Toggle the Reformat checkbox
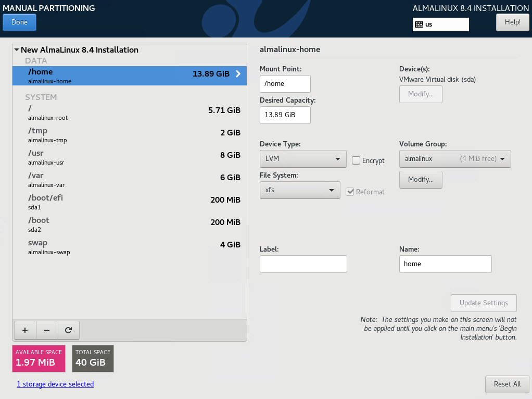 pyautogui.click(x=350, y=192)
